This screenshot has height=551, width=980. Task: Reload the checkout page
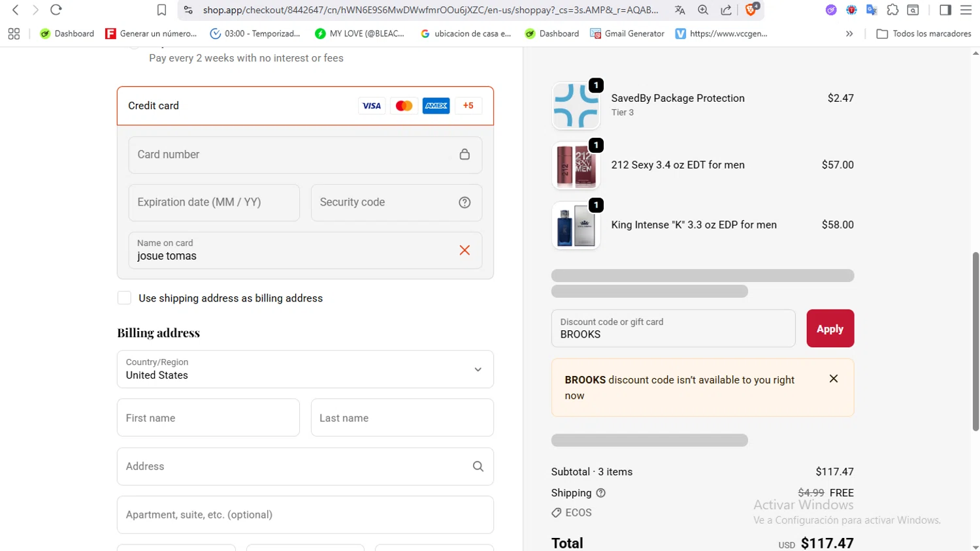click(x=56, y=10)
